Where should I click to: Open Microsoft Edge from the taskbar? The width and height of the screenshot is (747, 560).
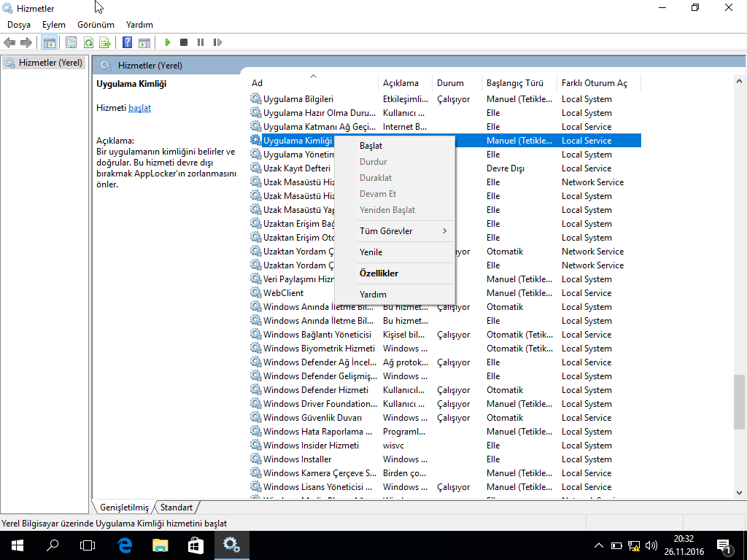click(x=125, y=545)
